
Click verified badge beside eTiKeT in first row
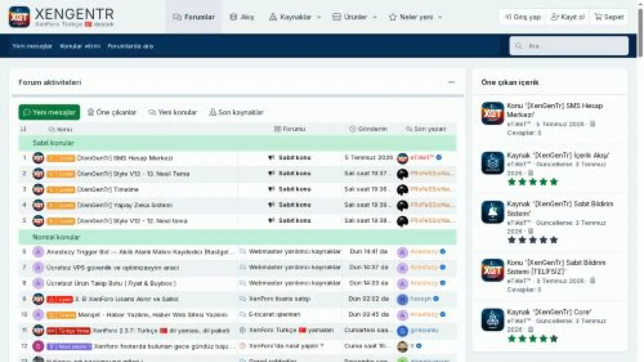click(x=439, y=157)
